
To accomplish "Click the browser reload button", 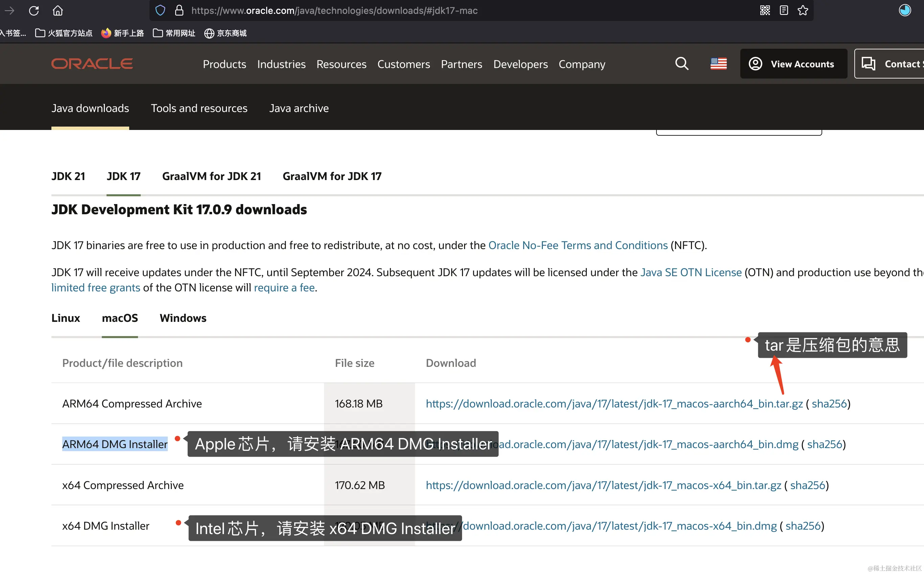I will pos(34,10).
